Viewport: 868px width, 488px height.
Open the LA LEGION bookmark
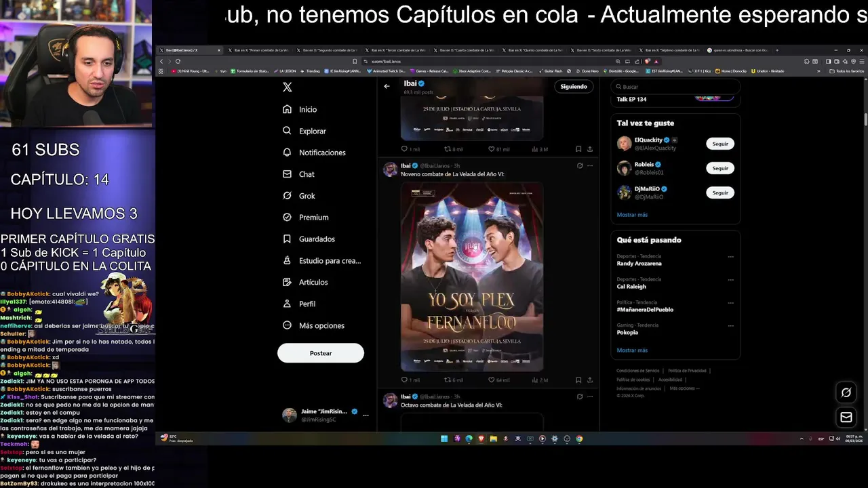284,71
